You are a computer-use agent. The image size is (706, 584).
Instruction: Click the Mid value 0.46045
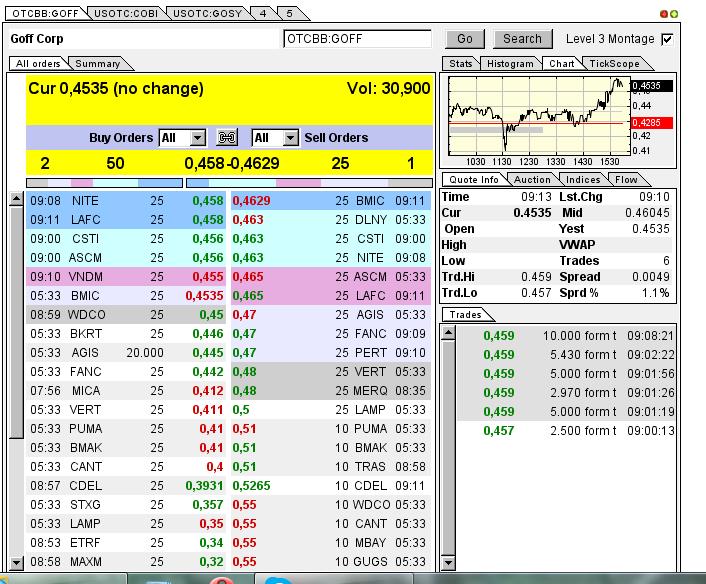tap(647, 213)
